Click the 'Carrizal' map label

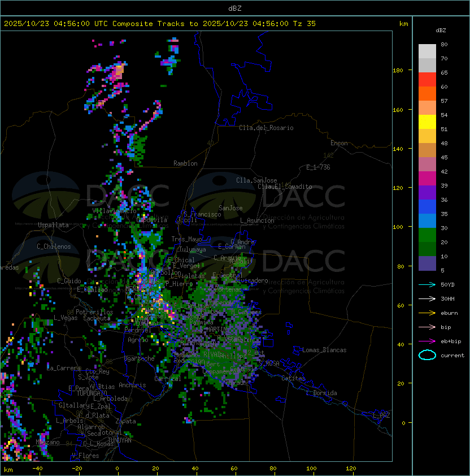[x=168, y=379]
